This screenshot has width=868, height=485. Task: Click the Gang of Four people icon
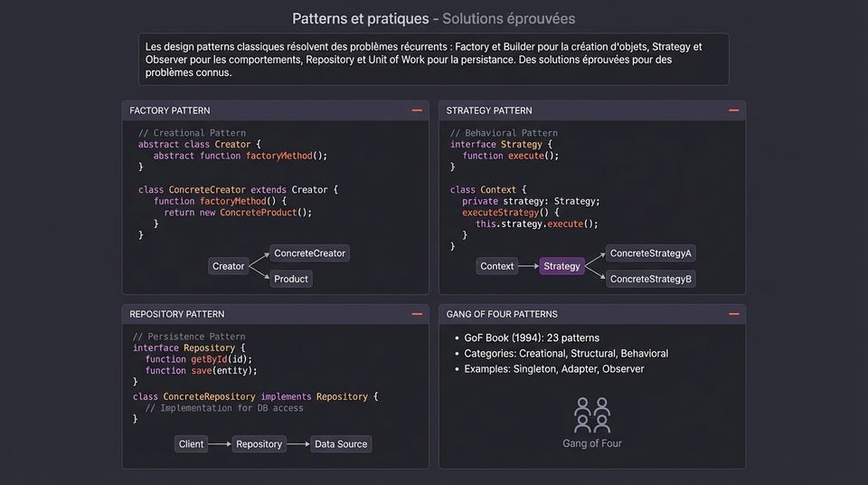591,414
